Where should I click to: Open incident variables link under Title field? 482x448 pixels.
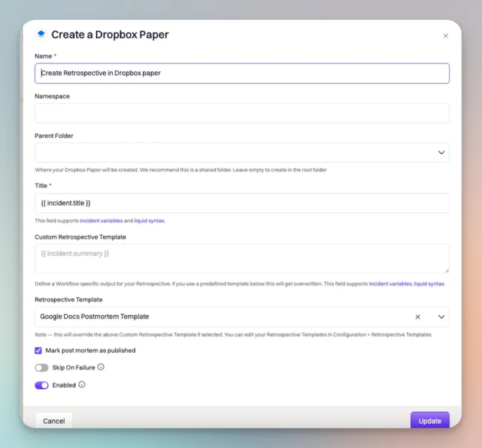pos(101,221)
